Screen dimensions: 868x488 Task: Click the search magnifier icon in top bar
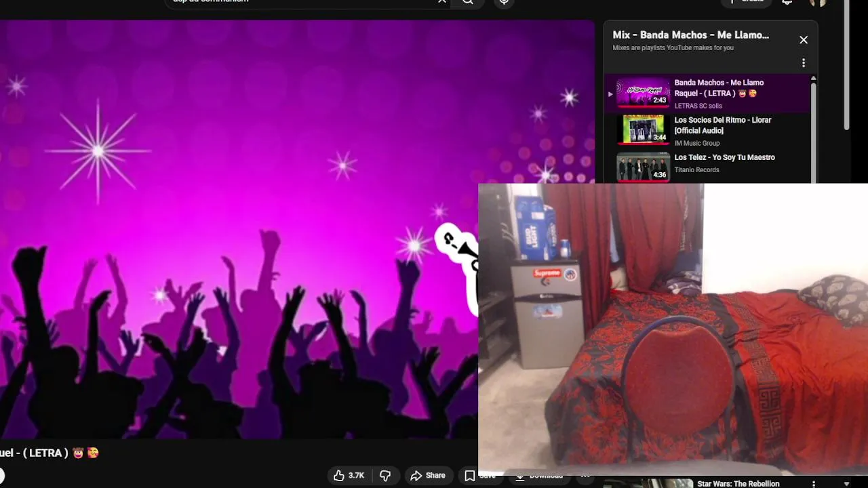coord(468,2)
